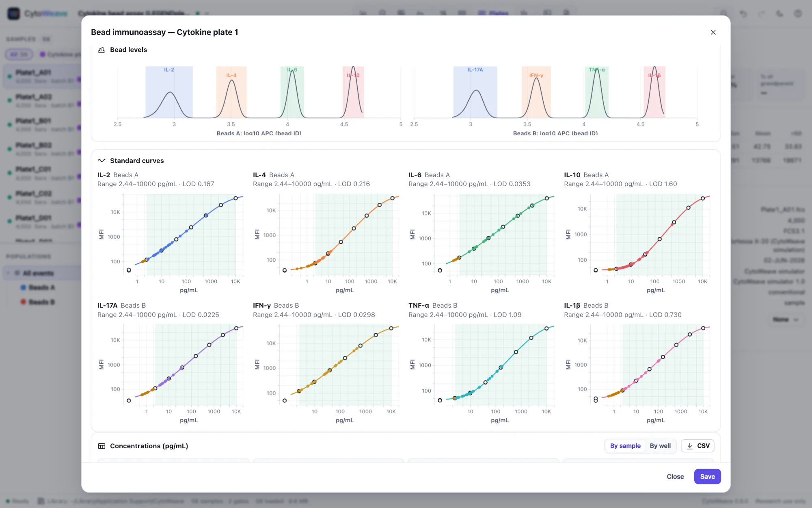Open the Plates tab in the background toolbar

click(x=493, y=13)
